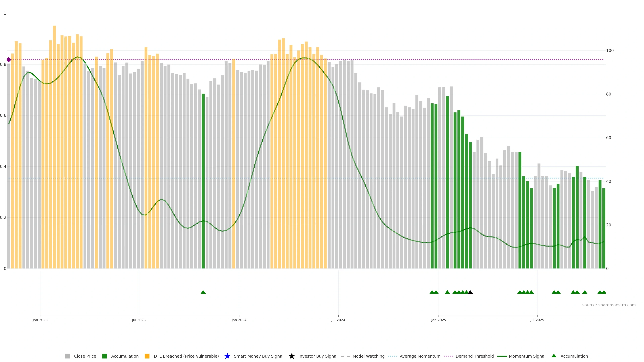The height and width of the screenshot is (362, 644).
Task: Click the purple diamond Demand Threshold marker
Action: [9, 60]
